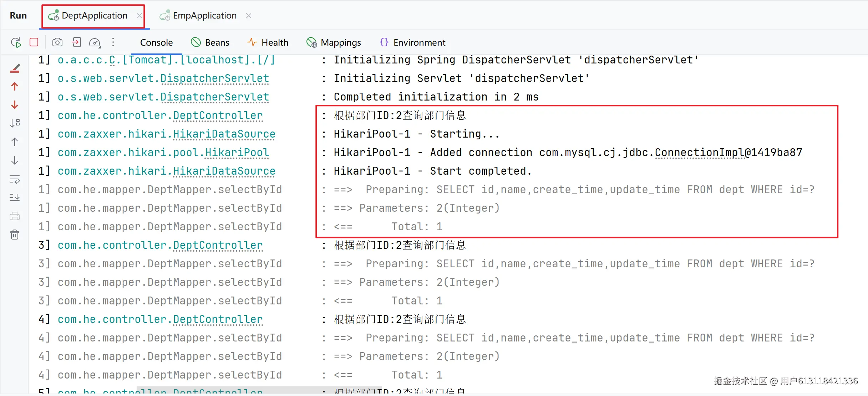
Task: Click the profiler gauge icon
Action: [95, 43]
